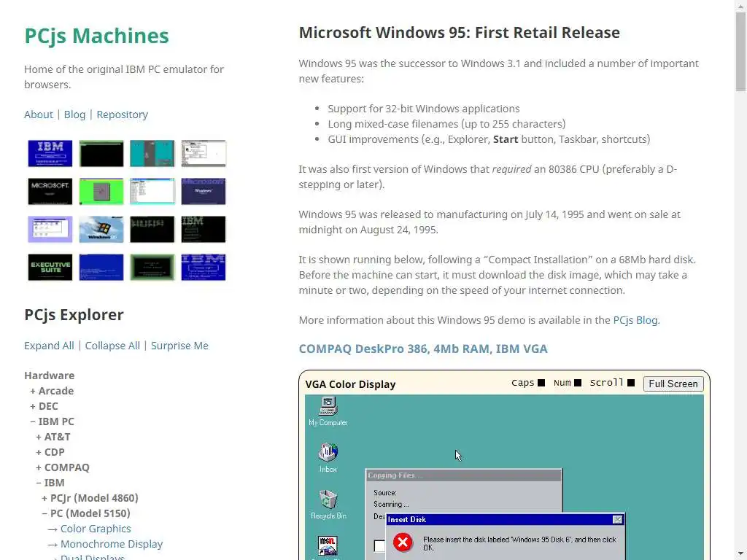Image resolution: width=747 pixels, height=560 pixels.
Task: Open blue IBM thumbnail above the MICROSOFT thumbnail
Action: point(50,153)
